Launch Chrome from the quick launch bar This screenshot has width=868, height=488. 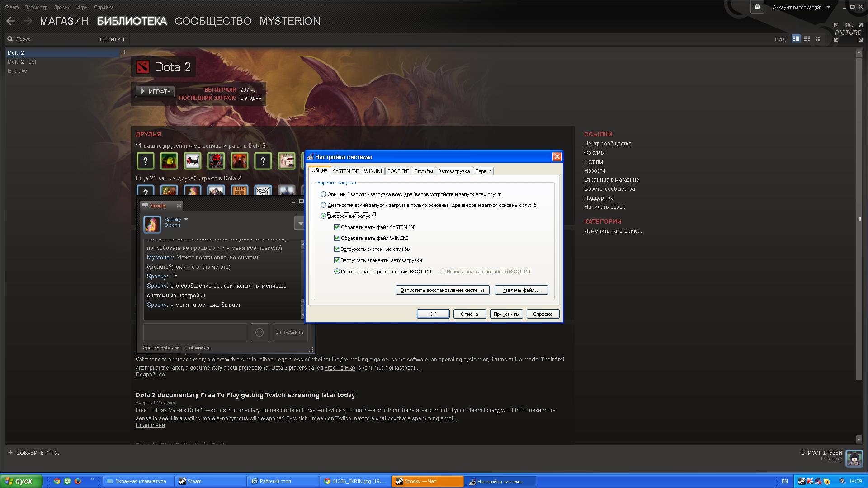pos(57,481)
